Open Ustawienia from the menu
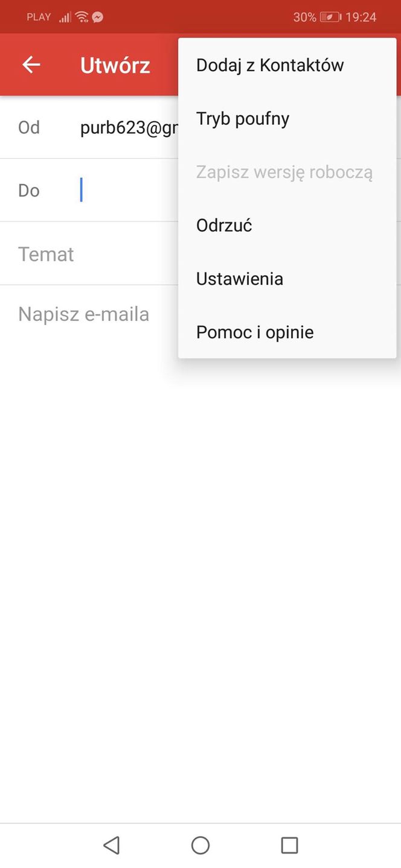401x868 pixels. click(x=239, y=278)
